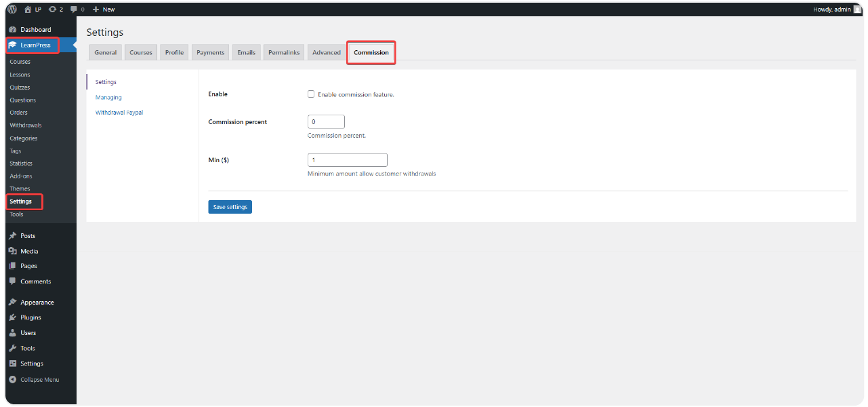Select the Commission percent input field
This screenshot has width=868, height=407.
tap(326, 121)
